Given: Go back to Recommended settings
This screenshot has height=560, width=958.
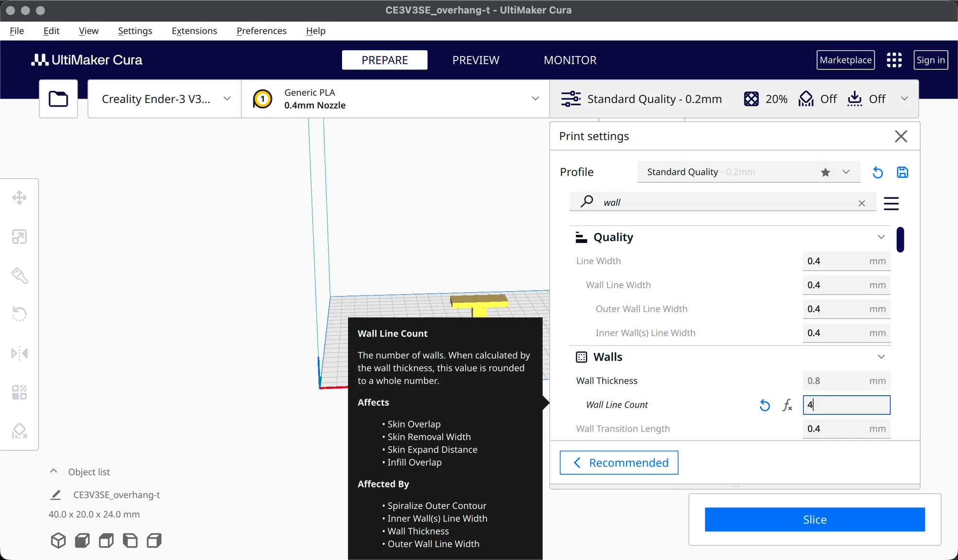Looking at the screenshot, I should (619, 463).
